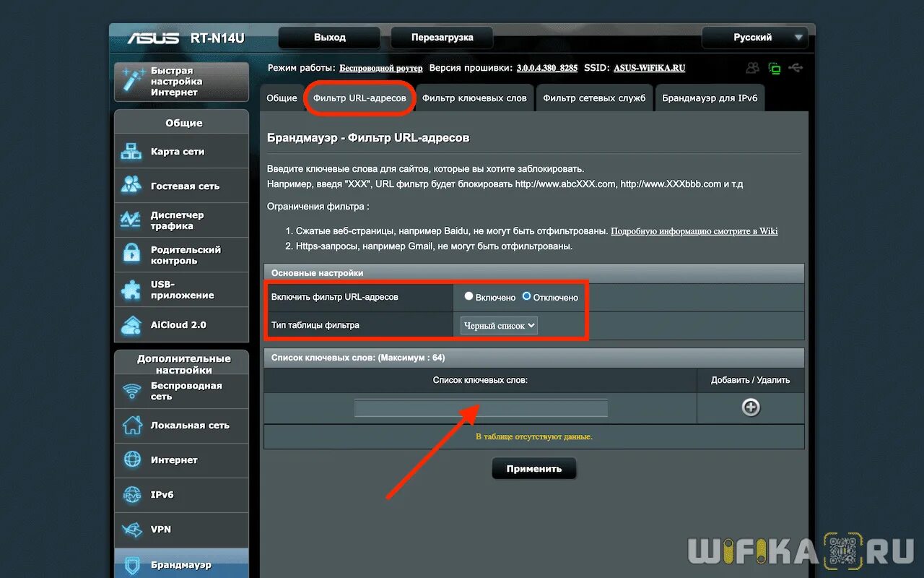Viewport: 924px width, 578px height.
Task: Click the ASUS logo
Action: tap(154, 38)
